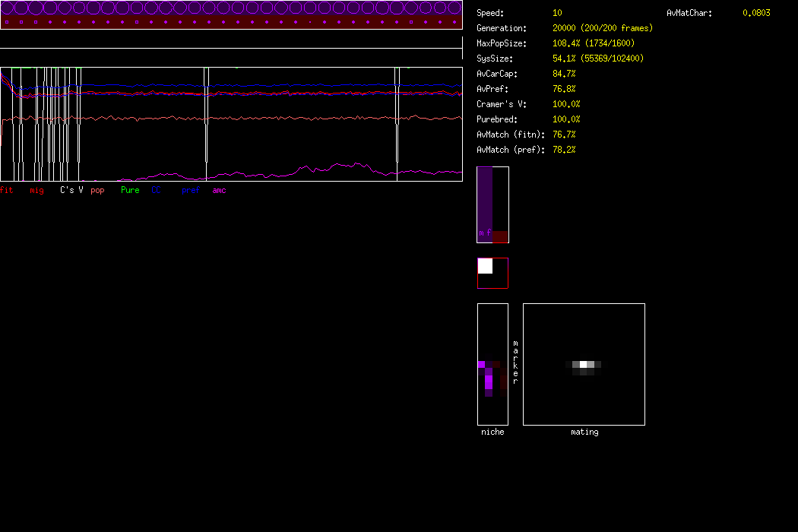Click the AvMatChar value 0.0803

point(756,13)
